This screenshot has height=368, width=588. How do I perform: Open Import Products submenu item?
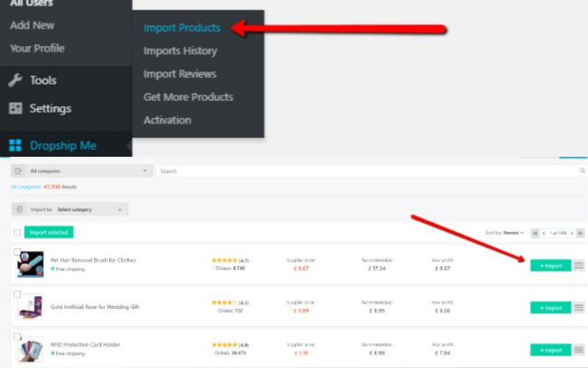tap(182, 28)
